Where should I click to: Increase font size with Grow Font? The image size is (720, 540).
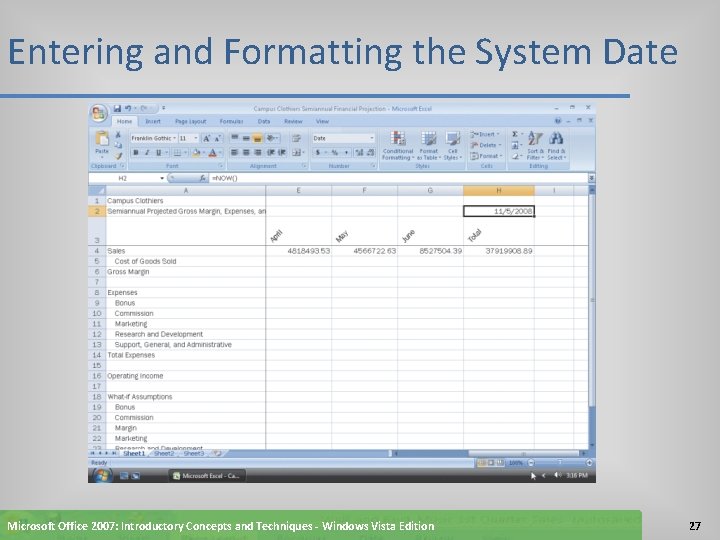207,138
